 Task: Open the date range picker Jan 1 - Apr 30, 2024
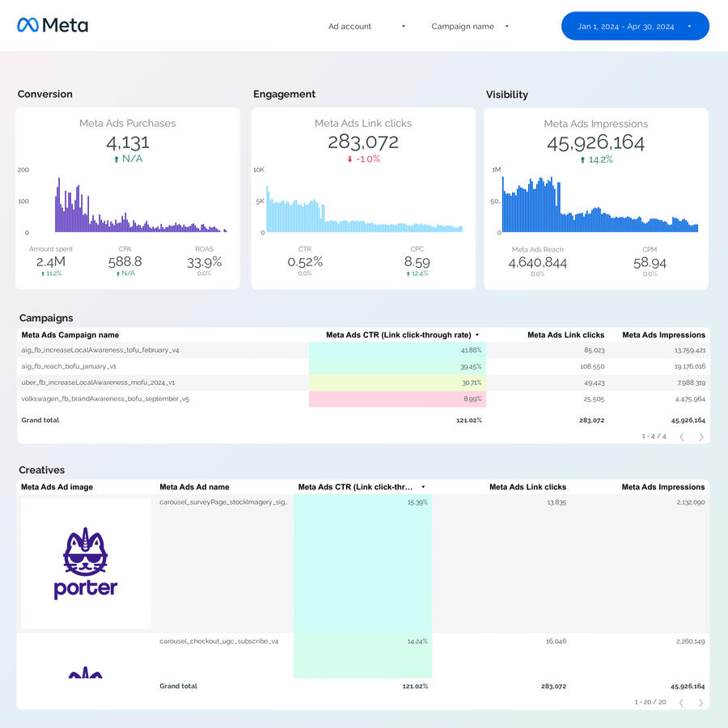click(634, 27)
